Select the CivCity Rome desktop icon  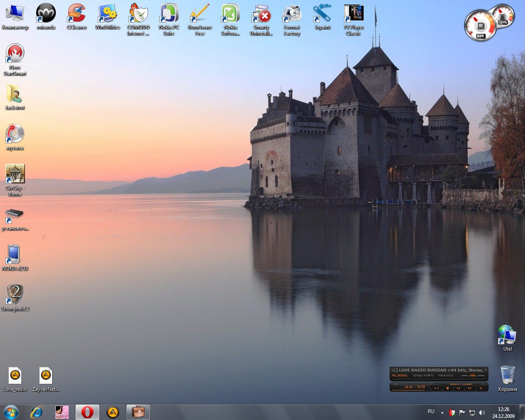coord(15,174)
